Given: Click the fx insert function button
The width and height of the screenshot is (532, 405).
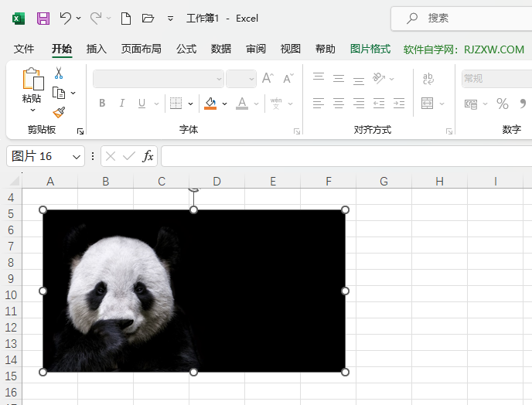Looking at the screenshot, I should click(148, 156).
